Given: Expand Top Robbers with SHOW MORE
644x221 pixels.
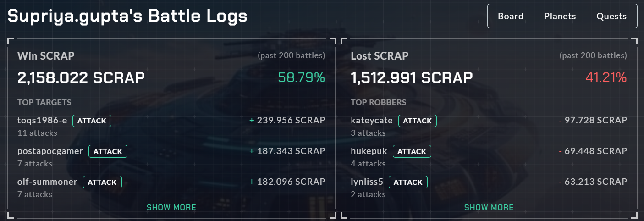Looking at the screenshot, I should tap(489, 207).
